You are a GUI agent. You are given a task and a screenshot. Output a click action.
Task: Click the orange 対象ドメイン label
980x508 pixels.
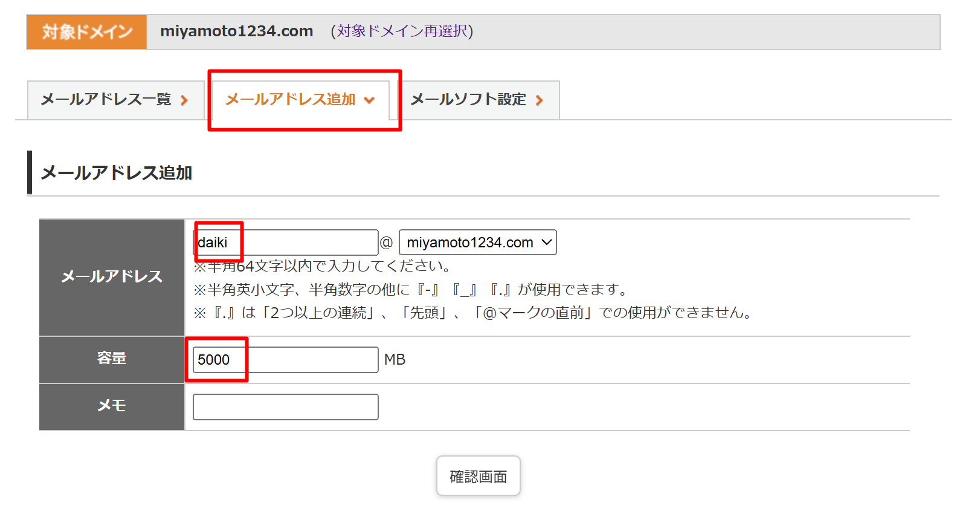click(x=87, y=32)
